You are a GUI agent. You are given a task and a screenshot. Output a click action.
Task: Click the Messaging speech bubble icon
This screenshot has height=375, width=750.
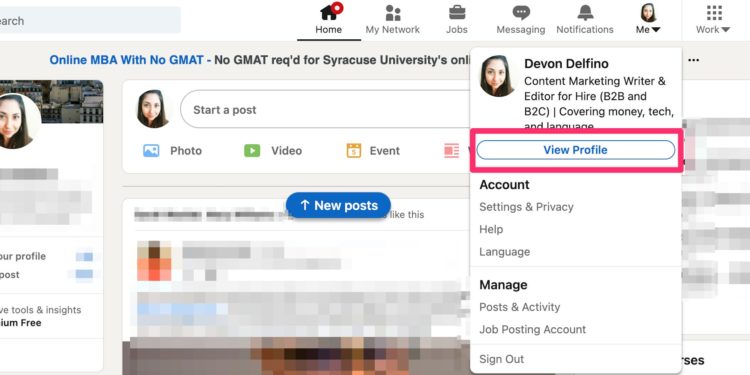pyautogui.click(x=521, y=12)
